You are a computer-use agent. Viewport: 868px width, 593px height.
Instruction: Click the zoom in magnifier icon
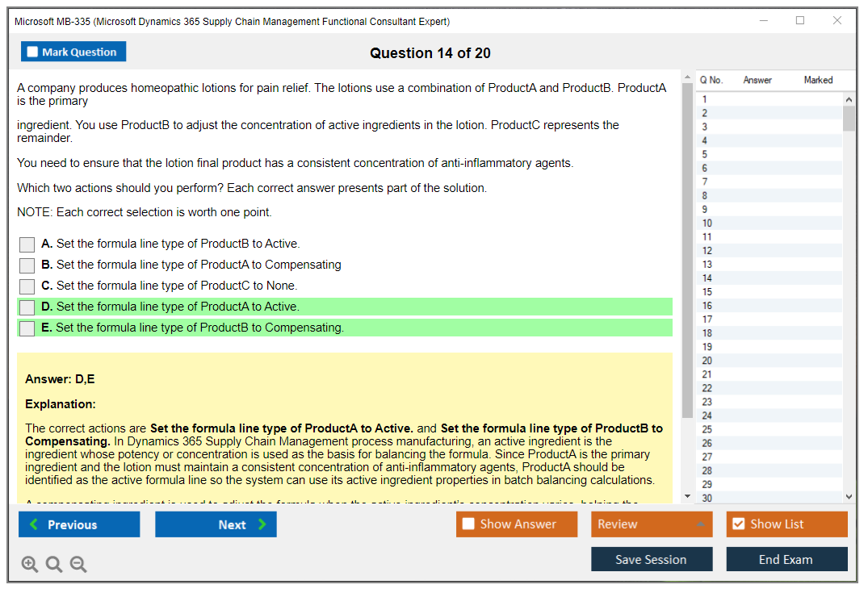[x=29, y=564]
